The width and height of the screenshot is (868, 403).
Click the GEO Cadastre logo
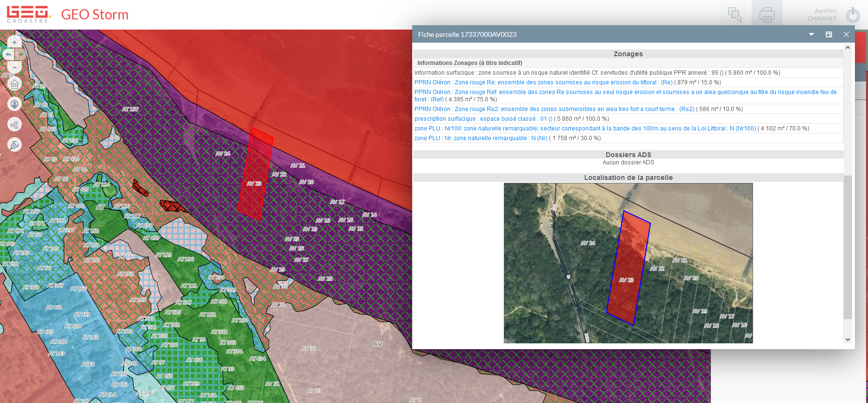[29, 14]
